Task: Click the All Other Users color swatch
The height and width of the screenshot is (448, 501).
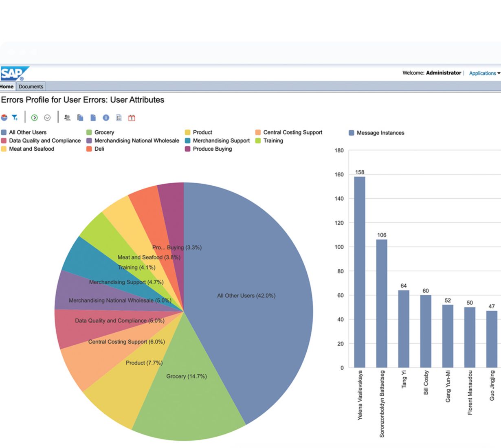Action: pyautogui.click(x=4, y=132)
